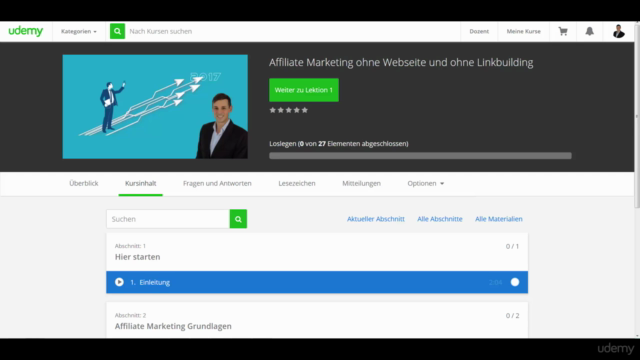Click the course progress bar
Viewport: 640px width, 360px height.
(x=420, y=156)
